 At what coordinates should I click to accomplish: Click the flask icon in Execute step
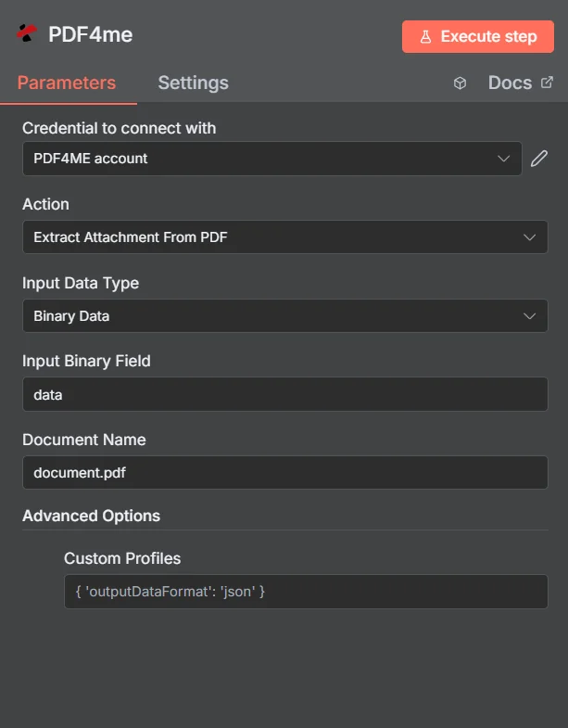[425, 37]
